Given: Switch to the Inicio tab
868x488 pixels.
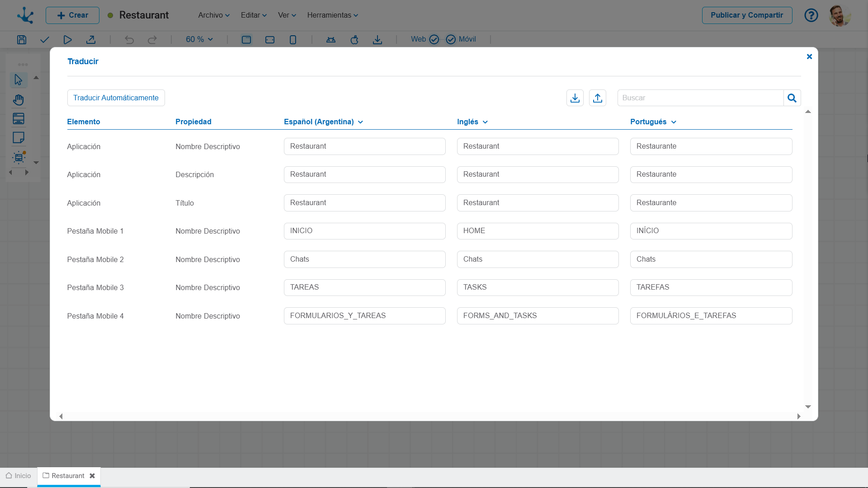Looking at the screenshot, I should coord(19,476).
